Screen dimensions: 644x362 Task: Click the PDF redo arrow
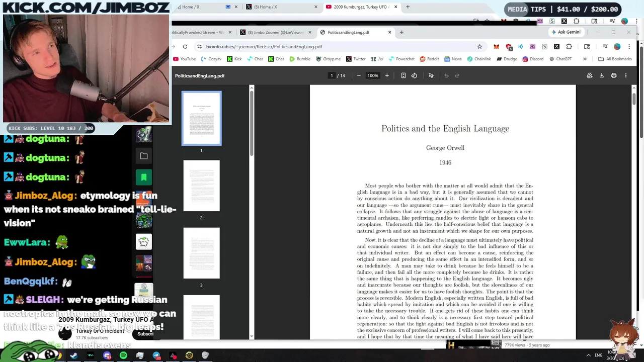[457, 75]
